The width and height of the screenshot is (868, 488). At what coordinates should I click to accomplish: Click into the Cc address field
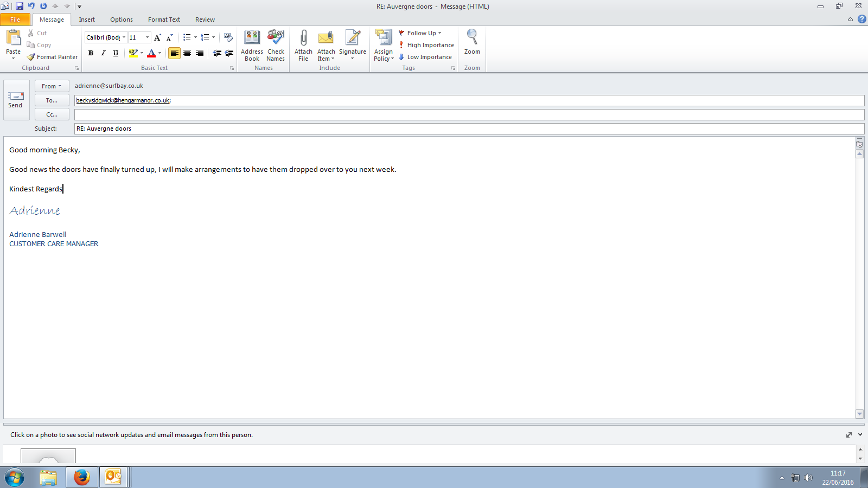pos(469,114)
